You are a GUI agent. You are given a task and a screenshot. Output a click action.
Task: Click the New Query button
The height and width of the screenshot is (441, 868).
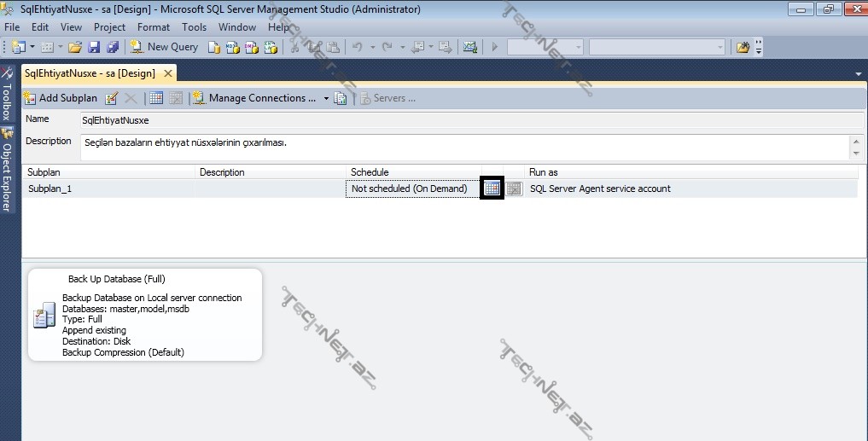pos(164,47)
